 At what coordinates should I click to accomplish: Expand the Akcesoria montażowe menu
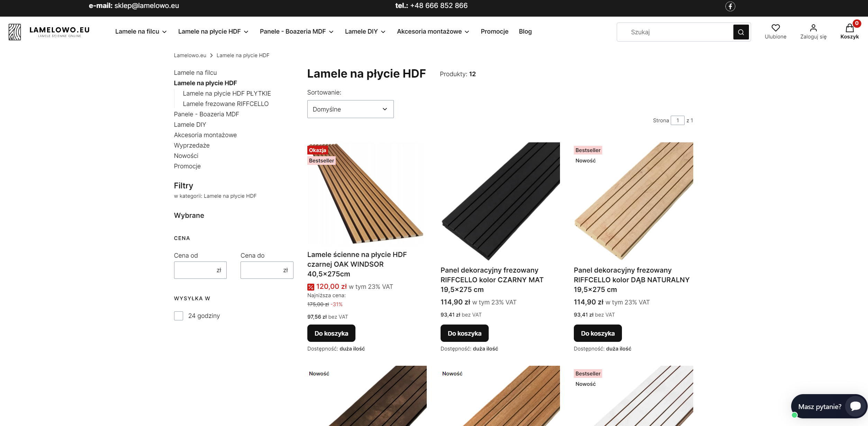coord(433,32)
